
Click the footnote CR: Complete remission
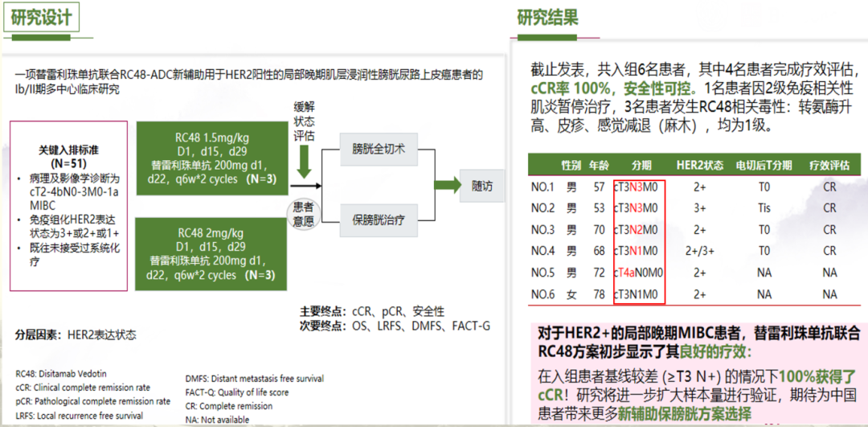click(x=228, y=406)
